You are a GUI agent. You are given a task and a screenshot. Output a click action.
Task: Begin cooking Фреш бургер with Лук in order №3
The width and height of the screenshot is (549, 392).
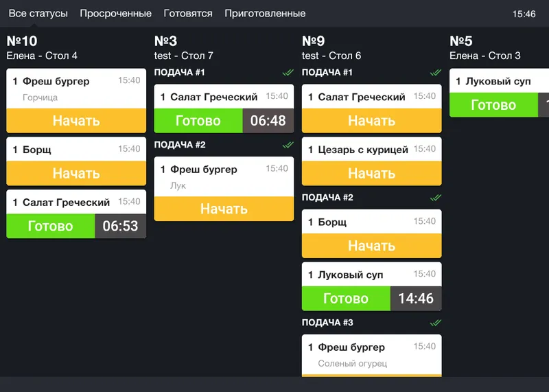pyautogui.click(x=224, y=209)
